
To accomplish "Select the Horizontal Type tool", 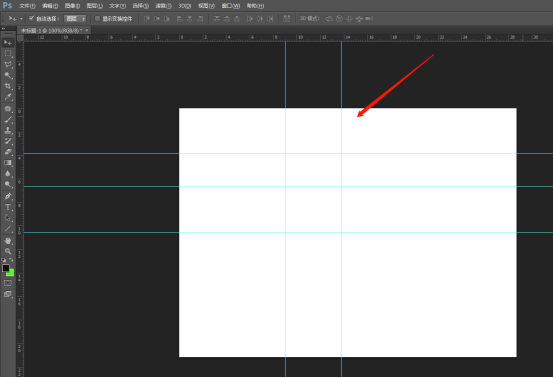I will pyautogui.click(x=8, y=207).
